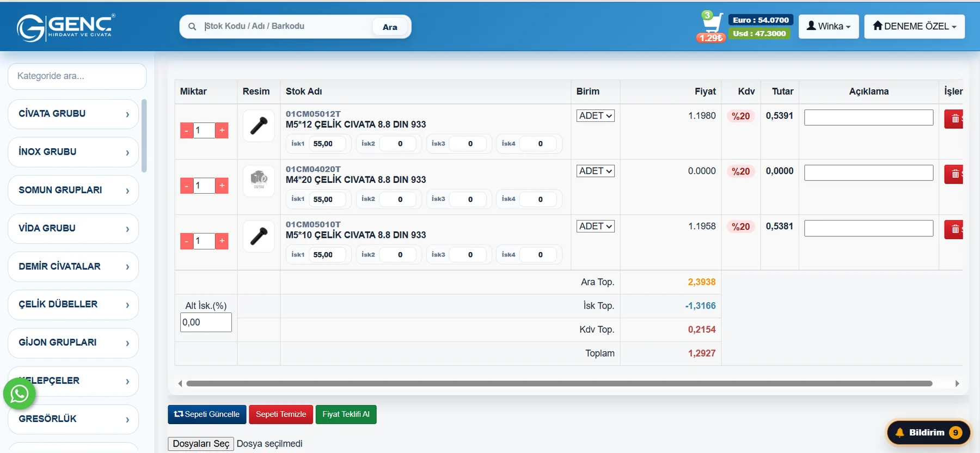Screen dimensions: 980x453
Task: Focus the Stok Kodu search field
Action: [x=286, y=26]
